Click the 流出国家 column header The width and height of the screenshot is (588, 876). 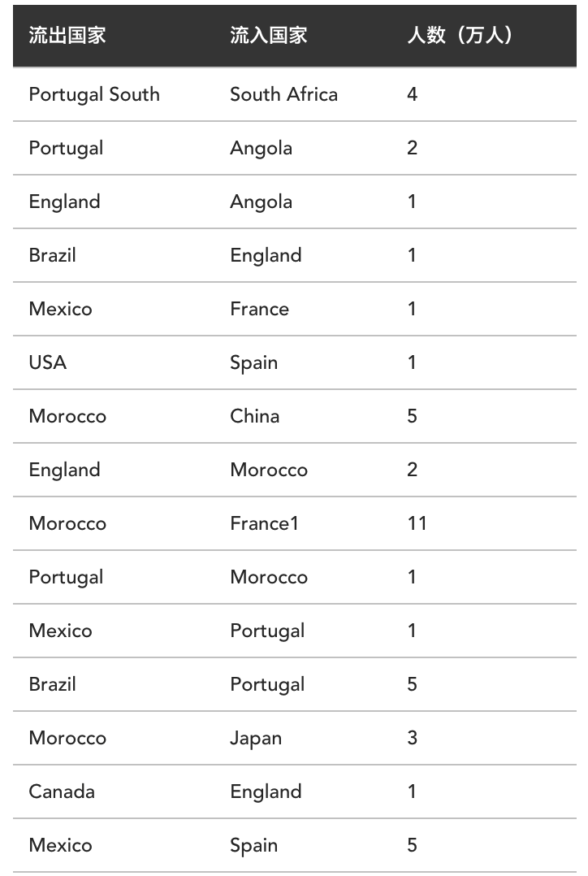[x=67, y=36]
